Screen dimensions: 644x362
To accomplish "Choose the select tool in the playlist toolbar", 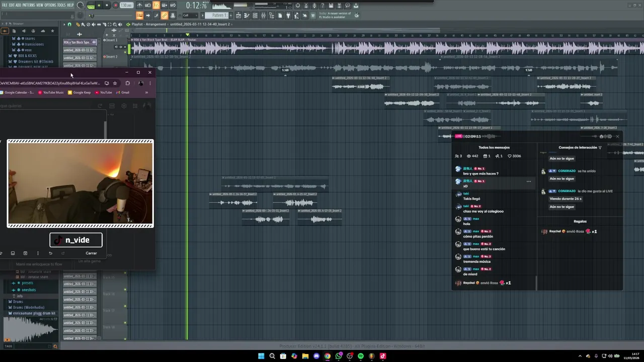I will coord(109,24).
